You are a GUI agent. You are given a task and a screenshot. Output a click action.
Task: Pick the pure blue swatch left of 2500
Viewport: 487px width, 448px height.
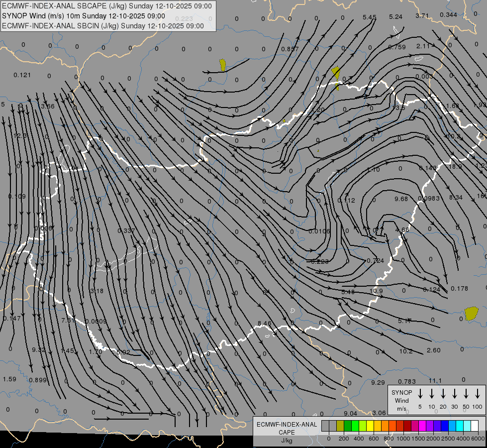tap(444, 426)
